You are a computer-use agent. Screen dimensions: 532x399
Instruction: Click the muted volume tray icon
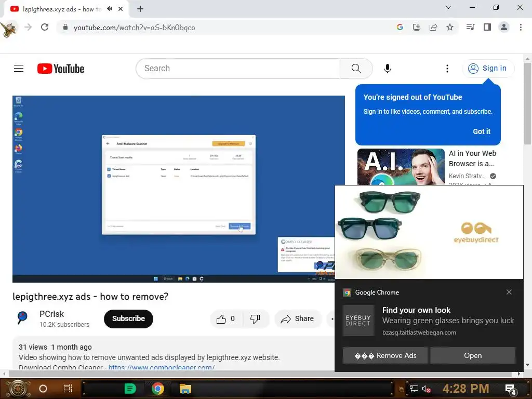pos(426,389)
